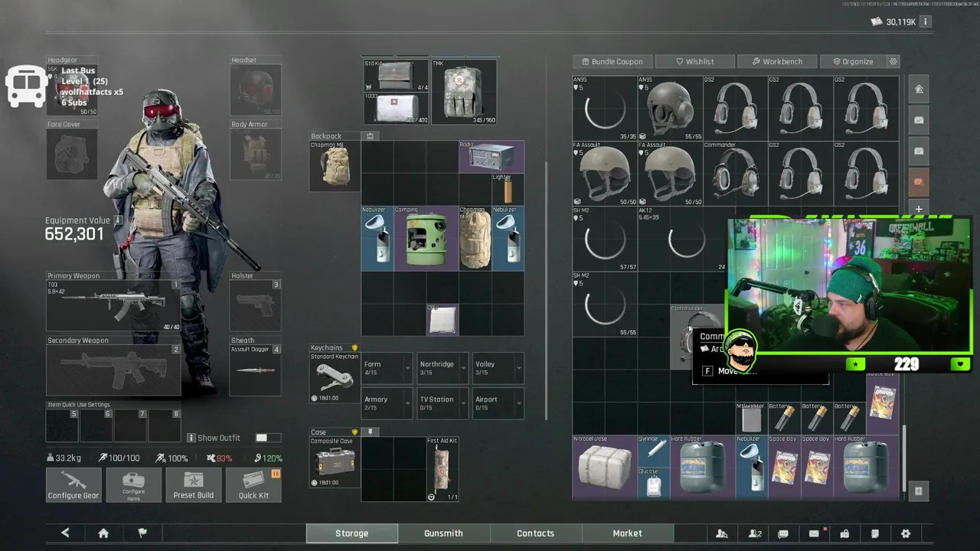Open the squad members icon showing 2
Screen dimensions: 980x551
coord(755,533)
